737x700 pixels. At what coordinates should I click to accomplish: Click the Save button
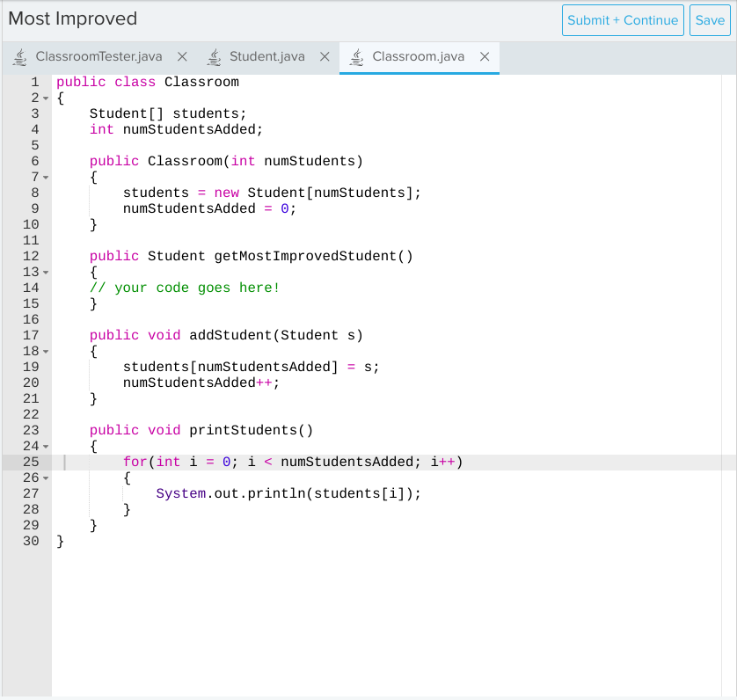click(x=710, y=20)
